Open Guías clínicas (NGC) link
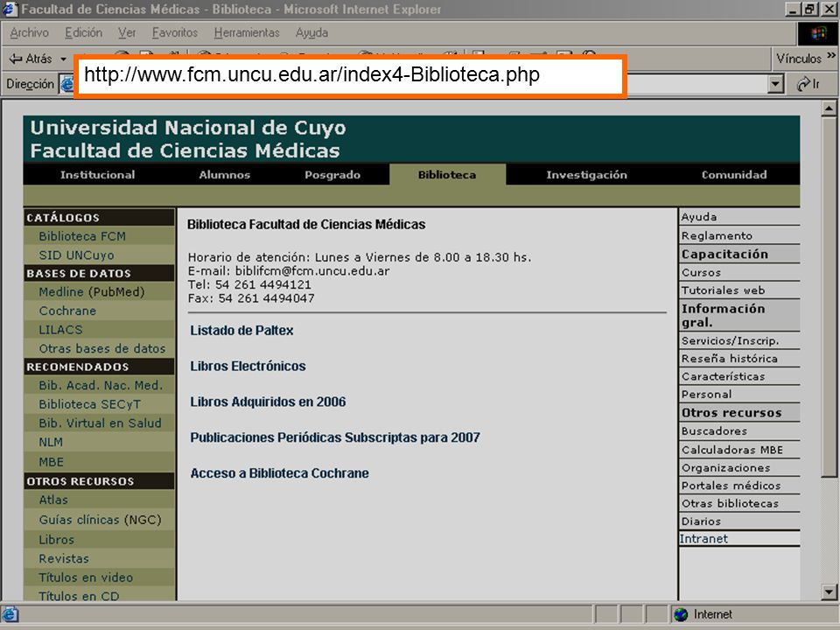 (x=99, y=520)
